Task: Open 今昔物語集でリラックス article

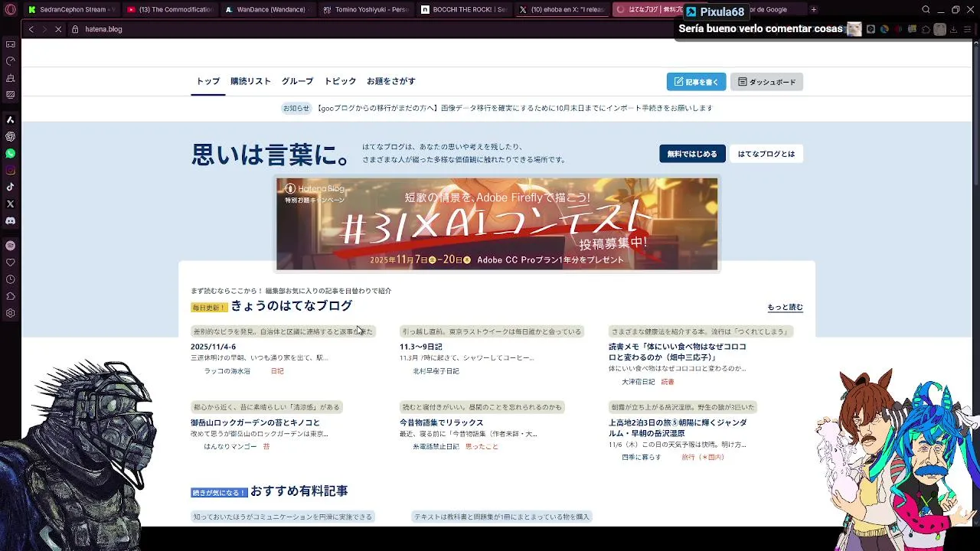Action: [x=441, y=422]
